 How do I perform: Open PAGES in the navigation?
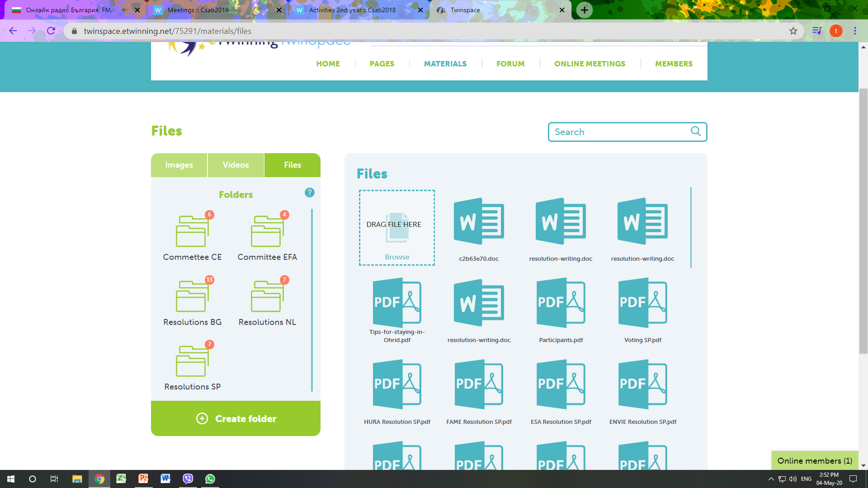382,64
